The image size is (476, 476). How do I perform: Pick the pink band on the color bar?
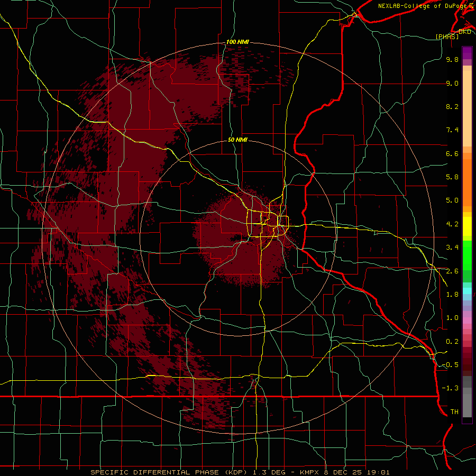[x=467, y=321]
